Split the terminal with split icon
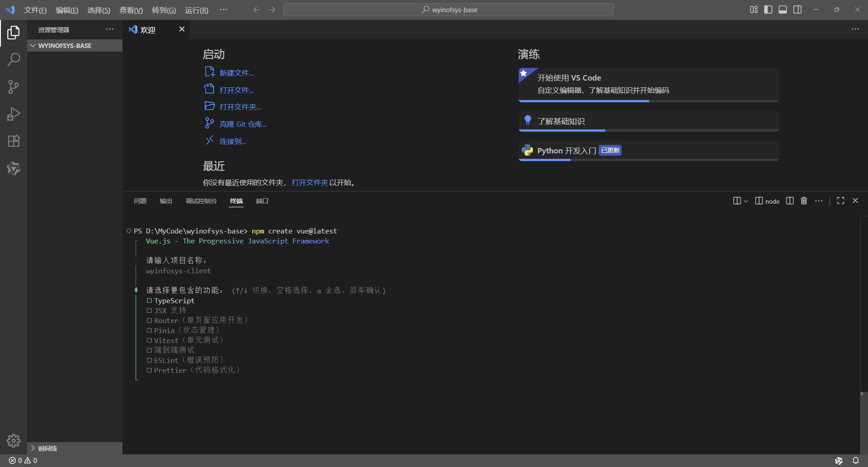 [x=790, y=201]
